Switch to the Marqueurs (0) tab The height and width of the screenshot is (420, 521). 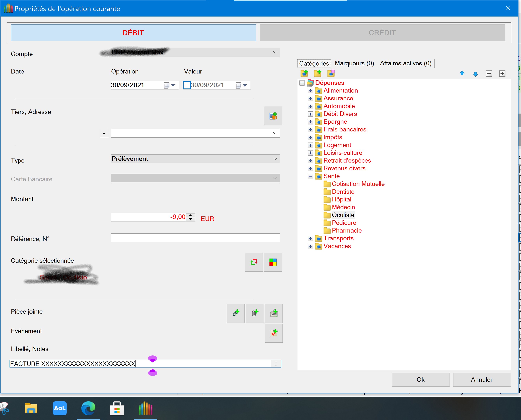coord(354,63)
